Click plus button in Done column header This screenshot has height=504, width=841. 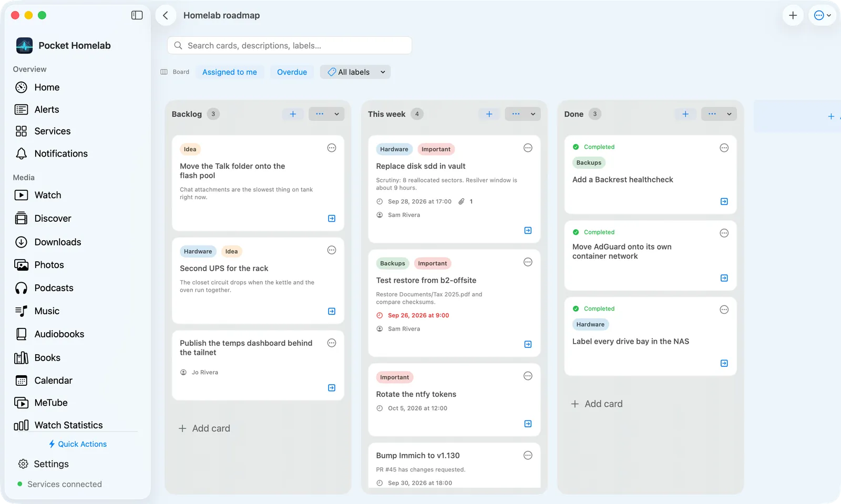(685, 114)
